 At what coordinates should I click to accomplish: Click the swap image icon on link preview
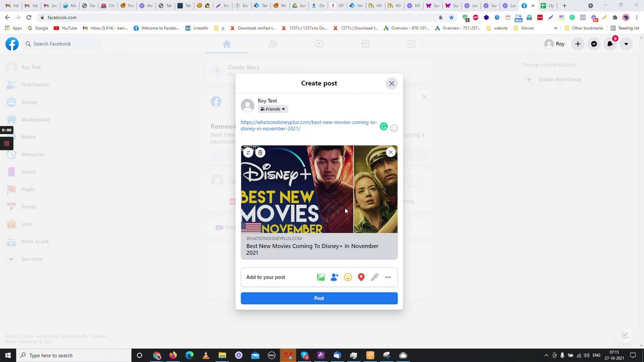(248, 152)
